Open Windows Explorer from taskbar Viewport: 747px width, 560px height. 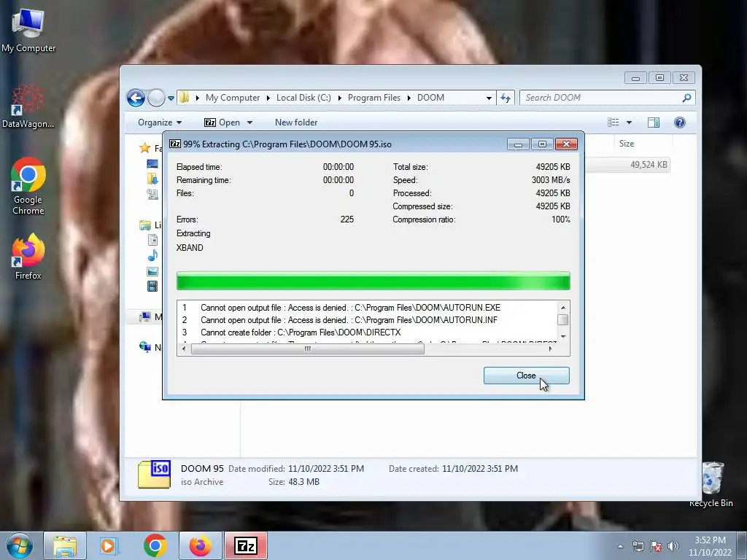tap(65, 545)
